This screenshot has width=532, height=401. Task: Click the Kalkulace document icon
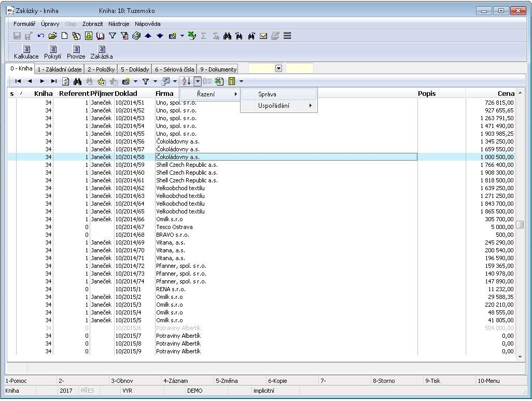point(26,49)
